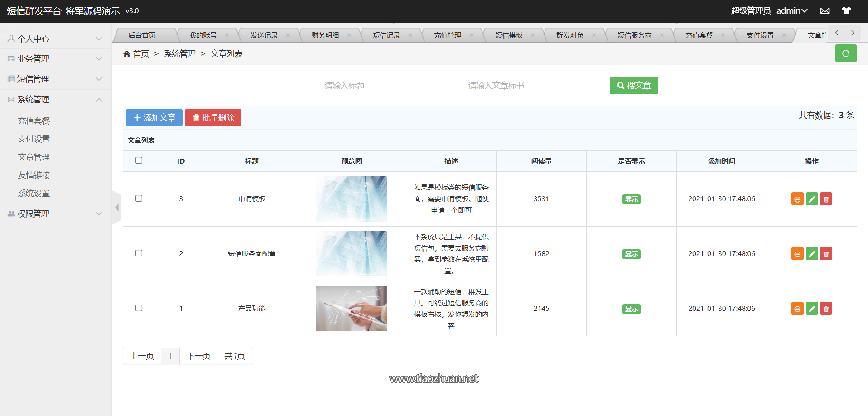Select all articles with the header checkbox
Viewport: 868px width, 416px height.
click(x=139, y=160)
